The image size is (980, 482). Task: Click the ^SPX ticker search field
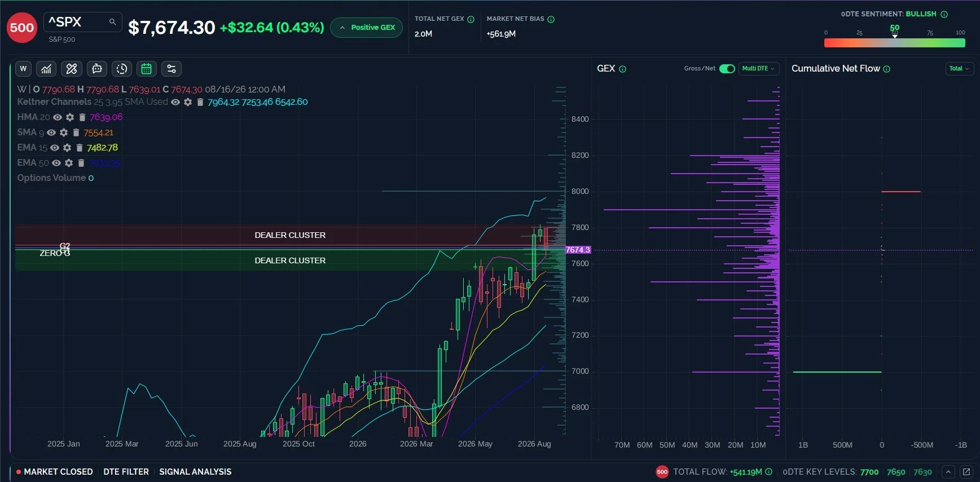[x=82, y=22]
